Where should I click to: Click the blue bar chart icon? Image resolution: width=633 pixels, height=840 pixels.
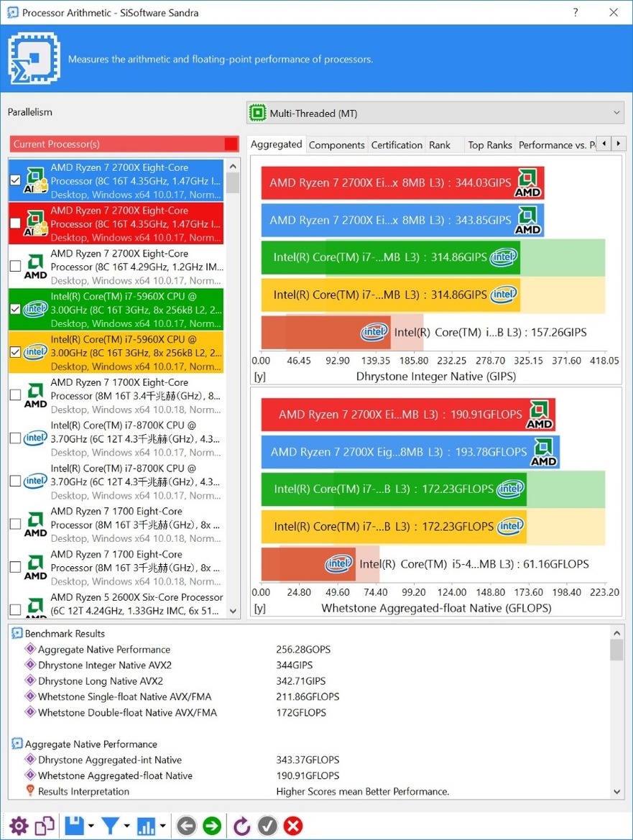(x=146, y=826)
